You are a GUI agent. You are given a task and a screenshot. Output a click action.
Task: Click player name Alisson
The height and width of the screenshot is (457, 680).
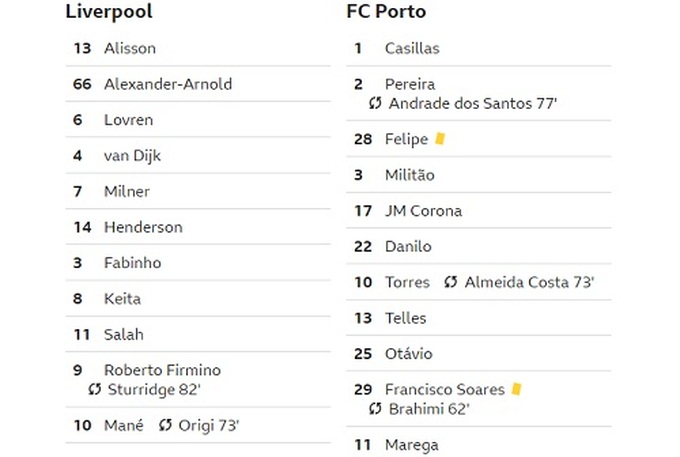[x=130, y=48]
